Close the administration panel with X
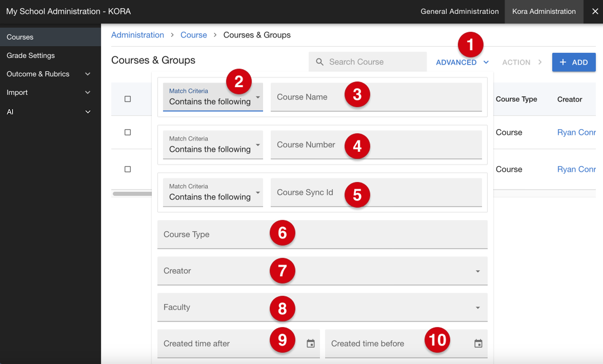 595,11
